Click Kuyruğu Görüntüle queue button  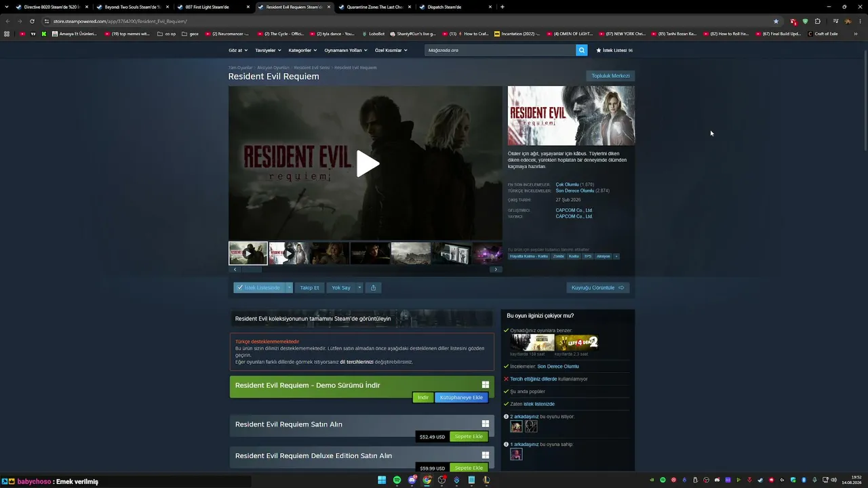pyautogui.click(x=598, y=287)
